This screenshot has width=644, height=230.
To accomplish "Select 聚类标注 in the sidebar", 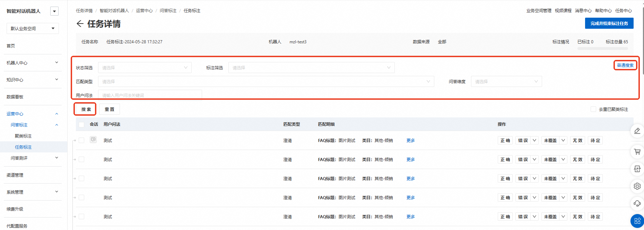I will tap(23, 136).
